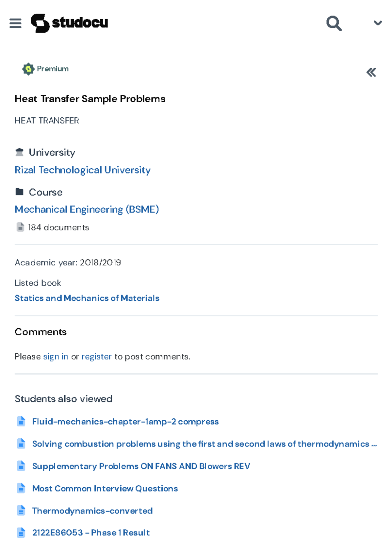392x555 pixels.
Task: Expand the top-right chevron dropdown
Action: pyautogui.click(x=378, y=23)
